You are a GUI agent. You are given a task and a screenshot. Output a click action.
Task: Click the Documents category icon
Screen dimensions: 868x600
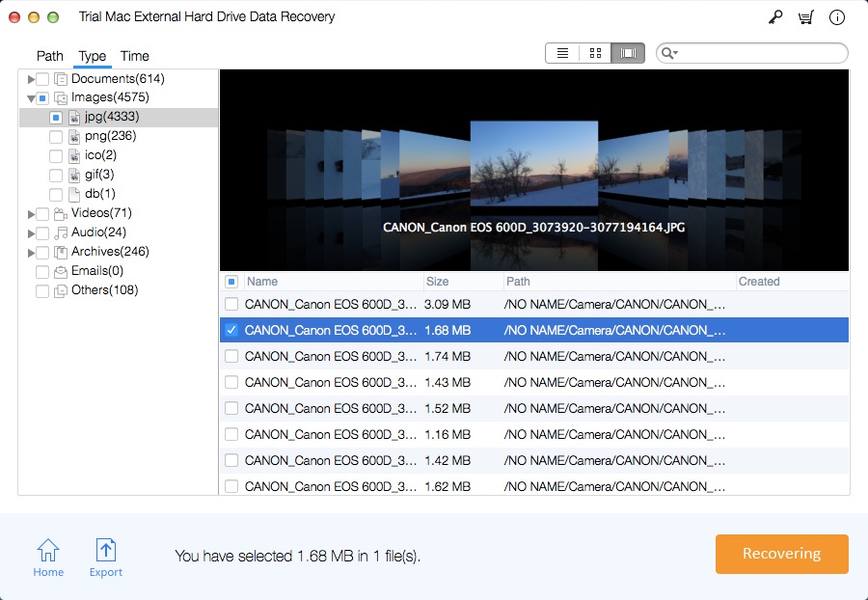pos(61,79)
